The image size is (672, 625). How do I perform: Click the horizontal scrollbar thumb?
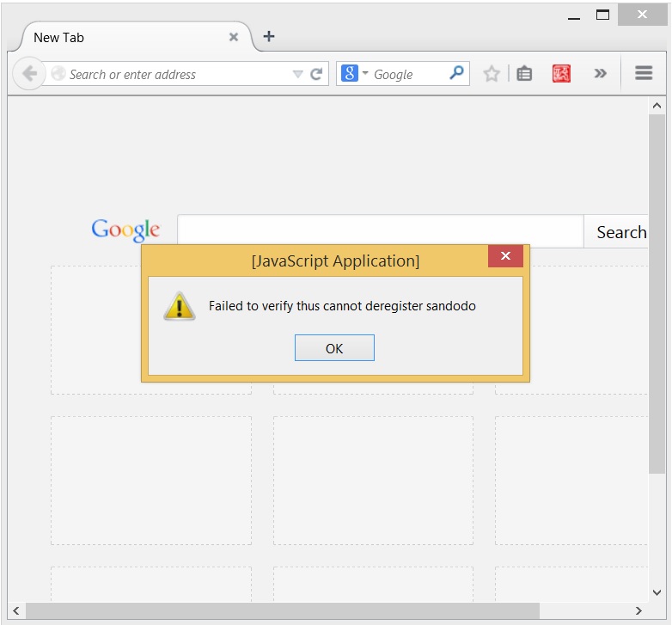(x=283, y=611)
